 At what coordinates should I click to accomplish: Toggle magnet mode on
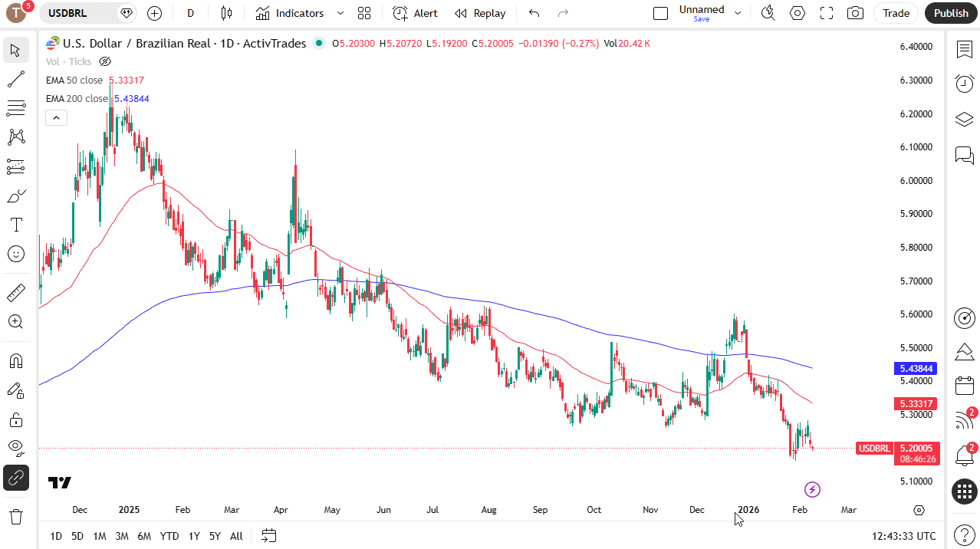pyautogui.click(x=15, y=361)
